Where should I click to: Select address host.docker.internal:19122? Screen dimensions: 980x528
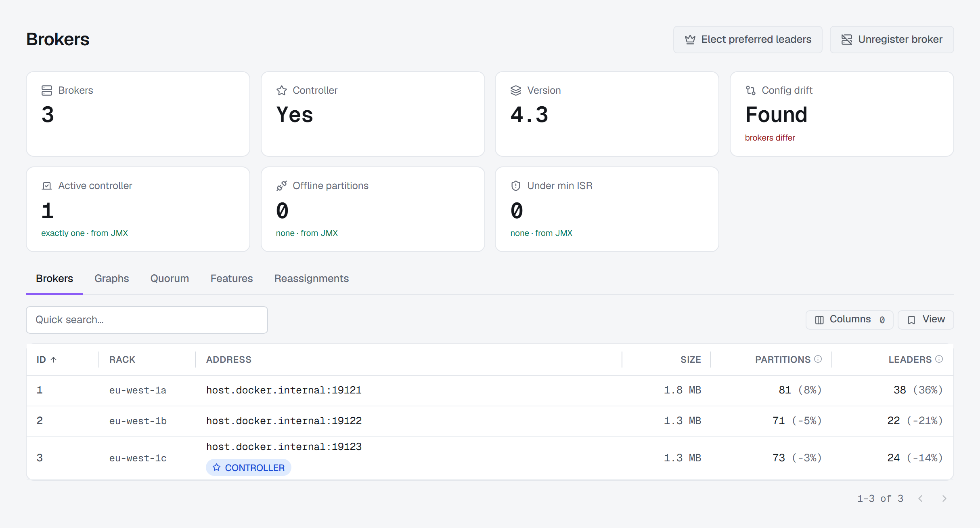284,421
